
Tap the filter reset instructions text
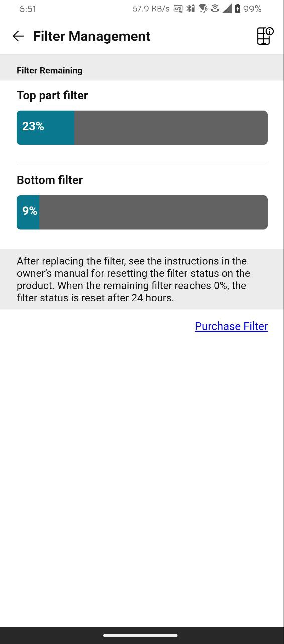[x=134, y=279]
